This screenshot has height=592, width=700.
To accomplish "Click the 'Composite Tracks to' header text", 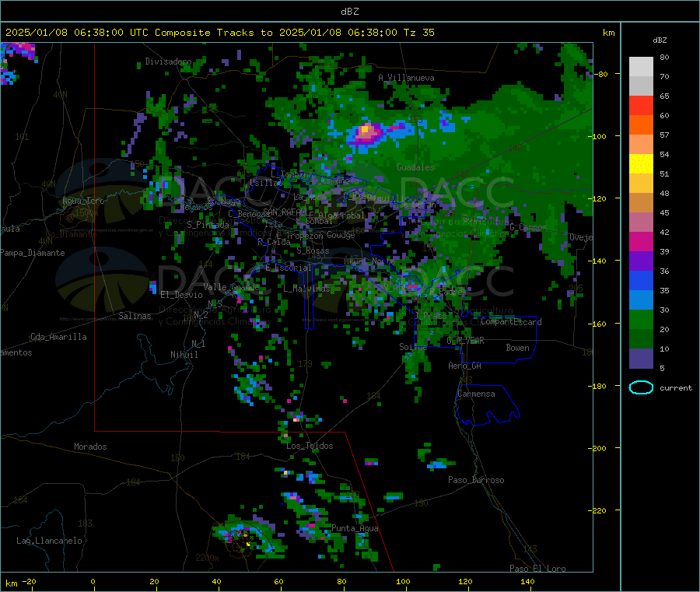I will [213, 33].
